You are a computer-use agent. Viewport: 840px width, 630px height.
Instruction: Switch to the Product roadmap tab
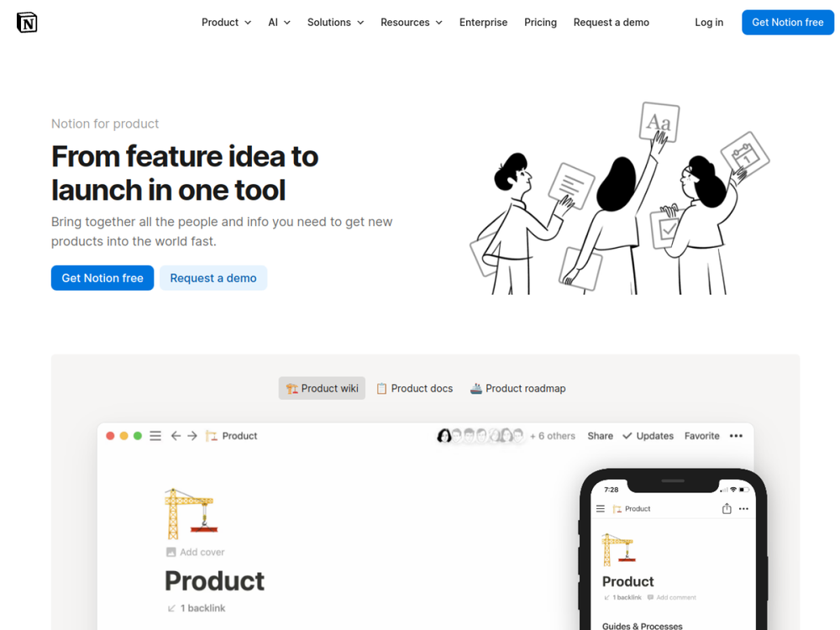click(518, 388)
